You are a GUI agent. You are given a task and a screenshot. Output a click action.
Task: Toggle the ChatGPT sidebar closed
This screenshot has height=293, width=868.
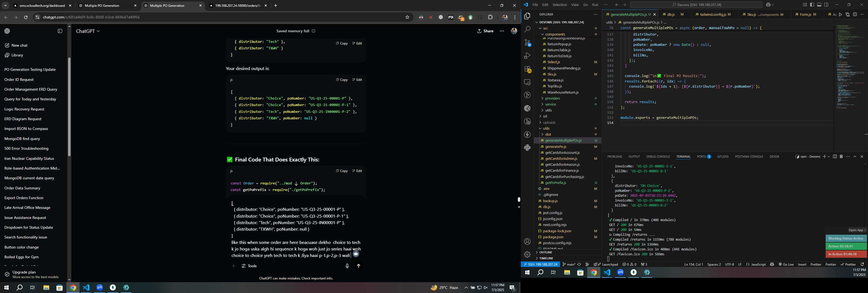[x=60, y=31]
